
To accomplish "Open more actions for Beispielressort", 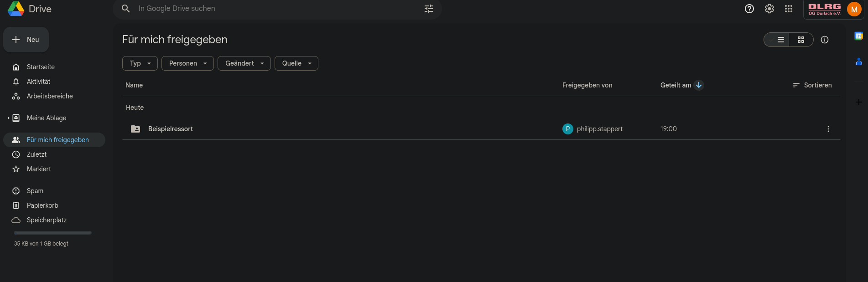I will (828, 129).
